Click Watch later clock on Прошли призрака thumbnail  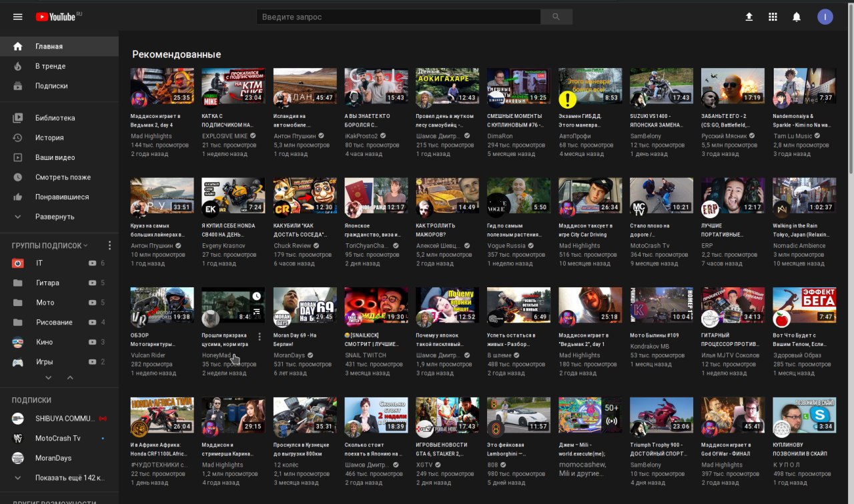click(257, 296)
